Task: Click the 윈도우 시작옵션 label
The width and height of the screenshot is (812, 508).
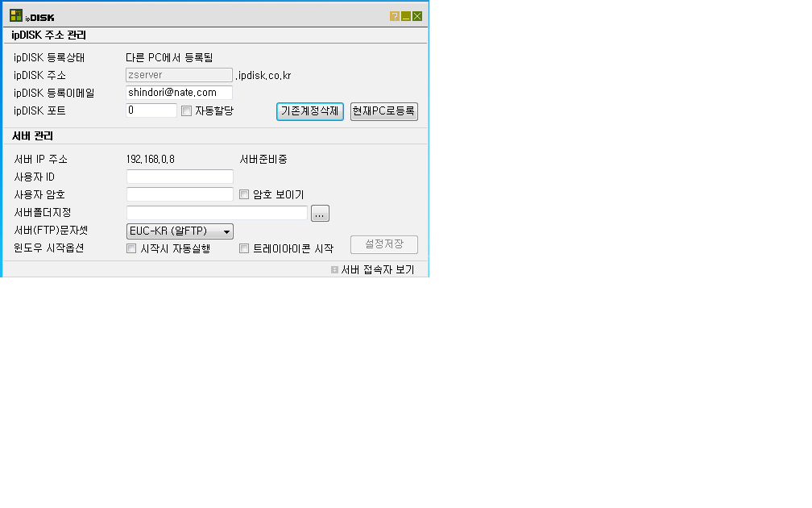Action: tap(48, 248)
